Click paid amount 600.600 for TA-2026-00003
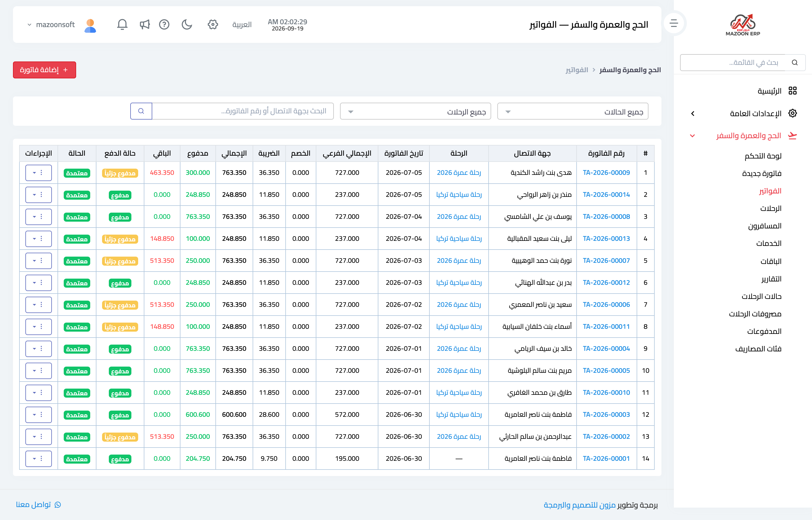The image size is (812, 520). tap(198, 415)
